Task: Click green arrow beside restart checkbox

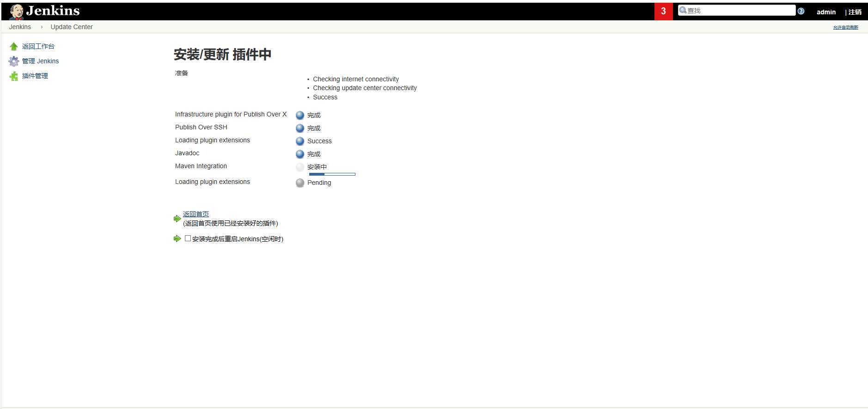Action: point(177,238)
